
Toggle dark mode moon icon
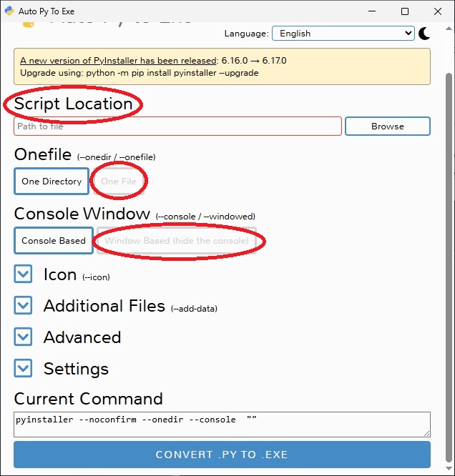pos(424,34)
